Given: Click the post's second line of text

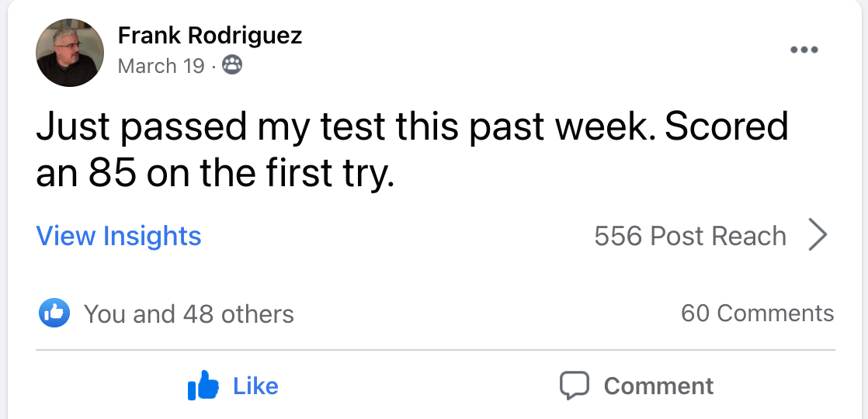Looking at the screenshot, I should (x=216, y=175).
